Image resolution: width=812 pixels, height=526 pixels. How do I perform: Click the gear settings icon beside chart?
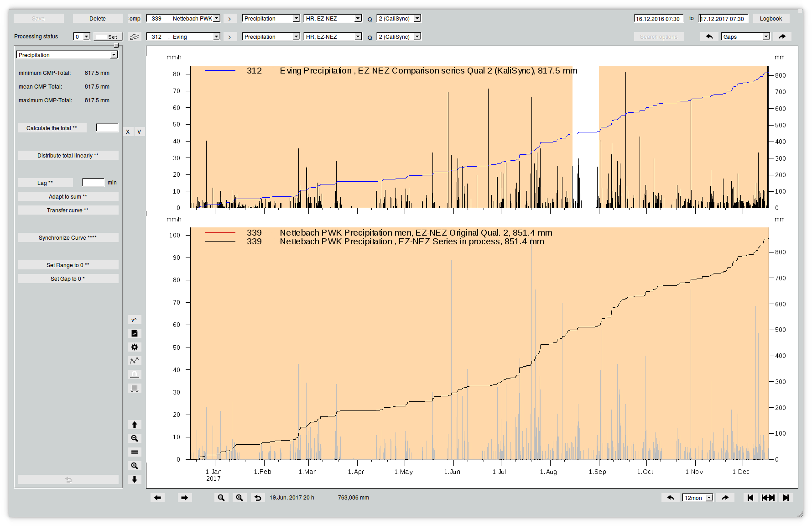click(x=134, y=347)
